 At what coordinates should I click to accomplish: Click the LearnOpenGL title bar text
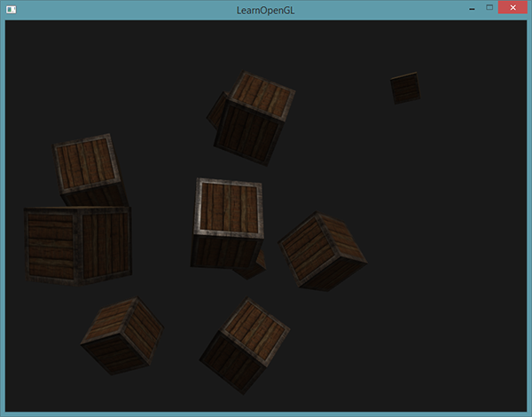(x=266, y=8)
